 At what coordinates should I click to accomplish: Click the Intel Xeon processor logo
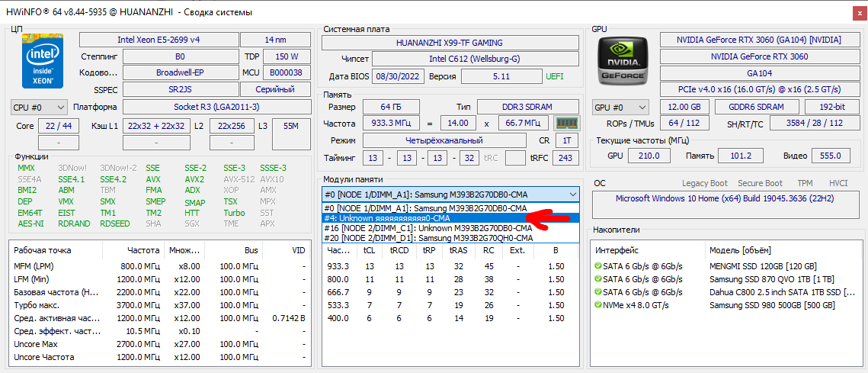pos(43,60)
